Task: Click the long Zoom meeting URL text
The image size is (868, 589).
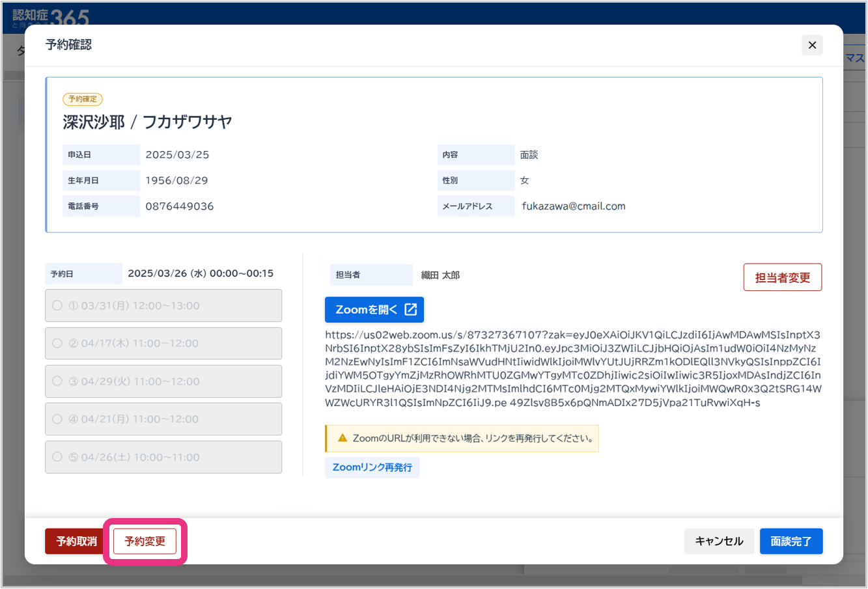Action: (x=573, y=369)
